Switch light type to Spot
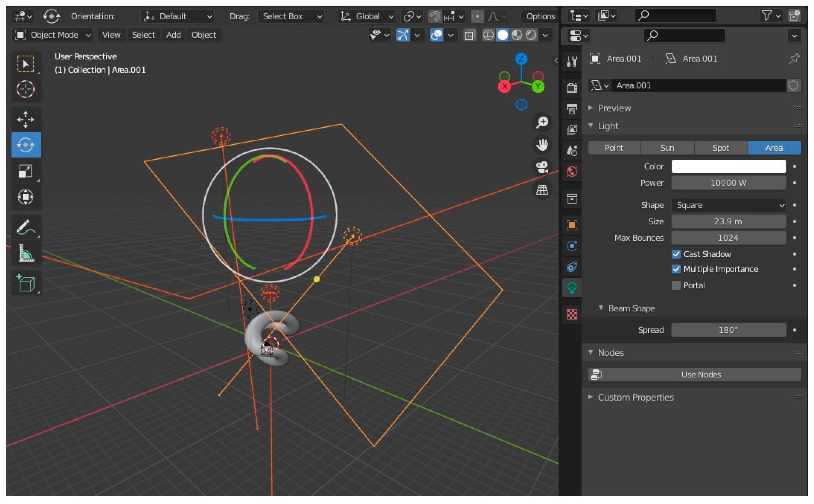Screen dimensions: 814x504 point(721,148)
